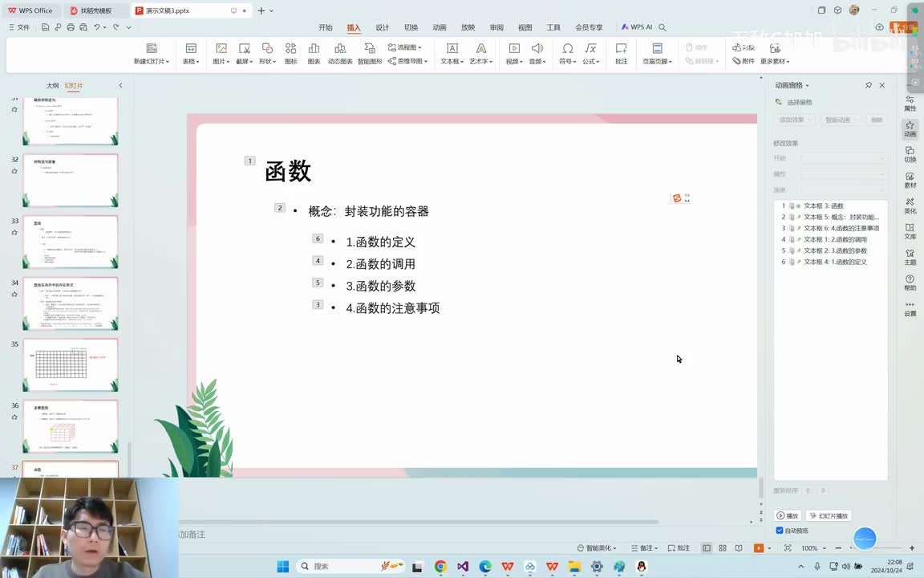Click the 动态图表 dynamic chart icon

[x=340, y=48]
